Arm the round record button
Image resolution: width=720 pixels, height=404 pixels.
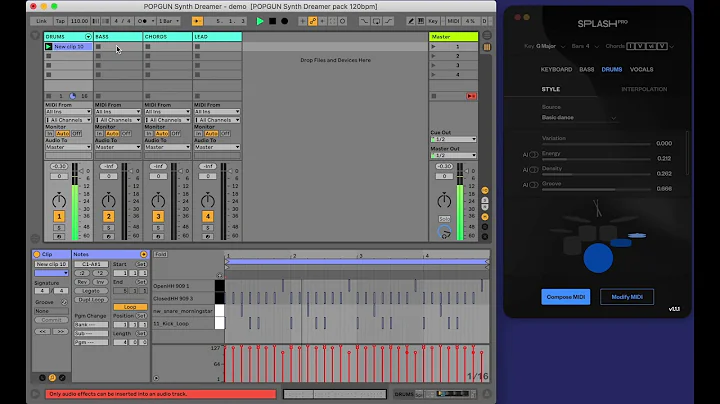pos(285,21)
